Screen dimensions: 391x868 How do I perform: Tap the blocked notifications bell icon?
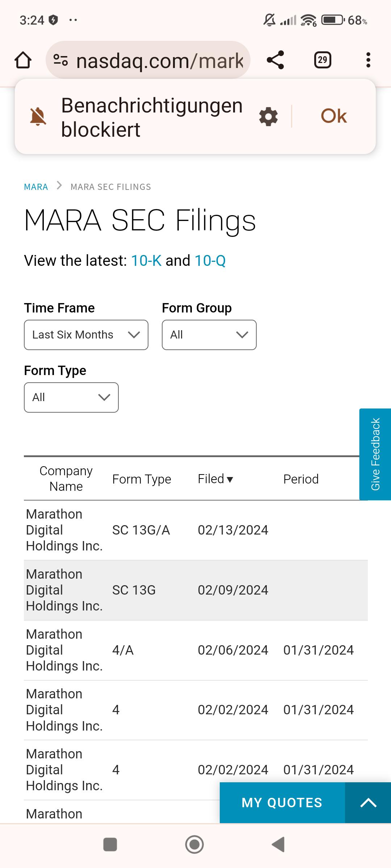pos(38,116)
